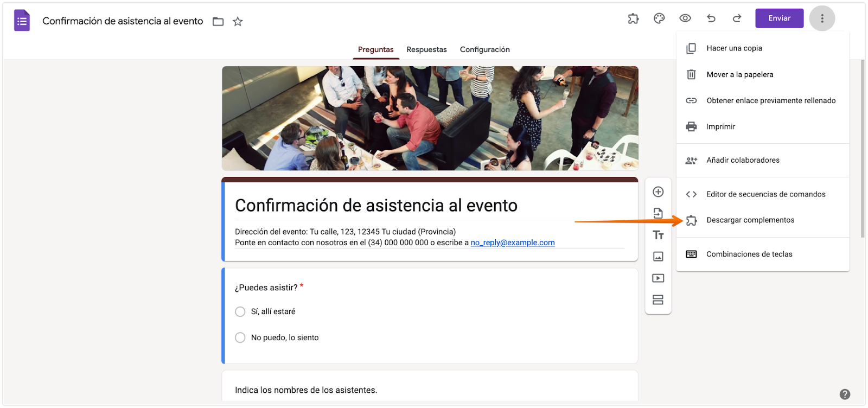Switch to the Respuestas tab
The width and height of the screenshot is (868, 408).
click(x=427, y=49)
